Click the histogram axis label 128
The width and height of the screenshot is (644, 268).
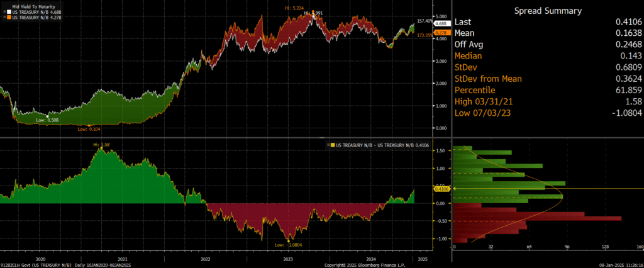605,247
